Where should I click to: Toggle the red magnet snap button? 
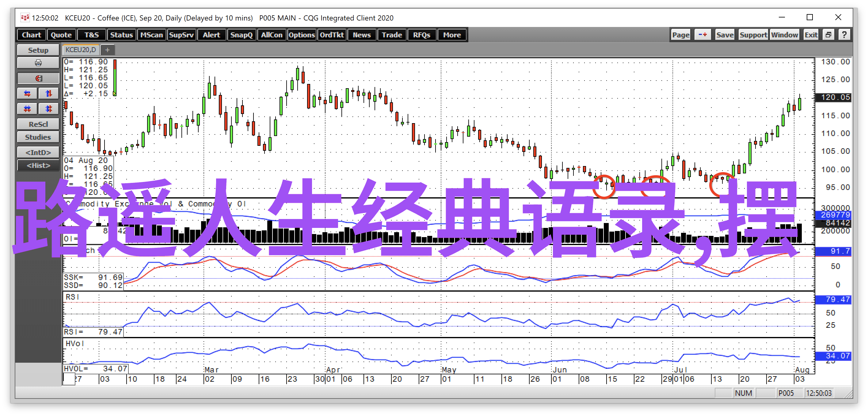pyautogui.click(x=38, y=78)
